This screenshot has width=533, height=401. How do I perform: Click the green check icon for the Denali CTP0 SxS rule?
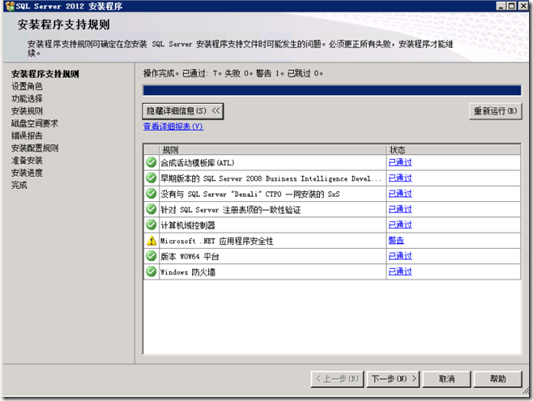(x=151, y=194)
